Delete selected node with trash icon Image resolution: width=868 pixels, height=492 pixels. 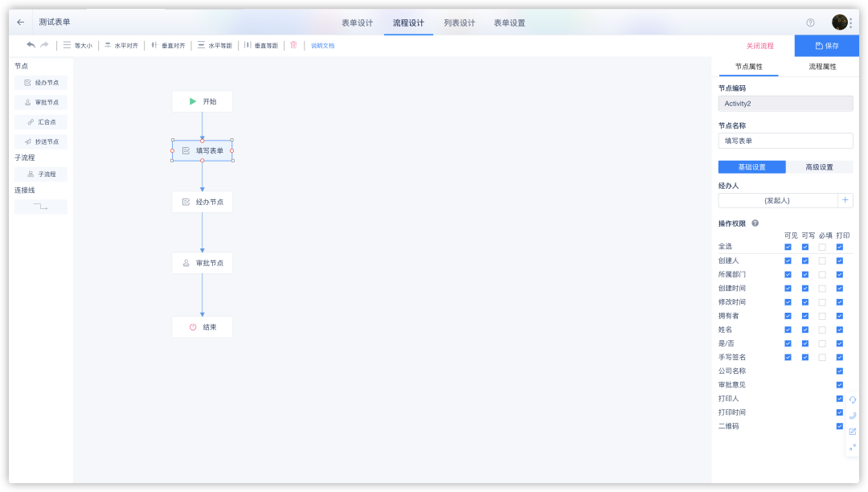pos(293,45)
